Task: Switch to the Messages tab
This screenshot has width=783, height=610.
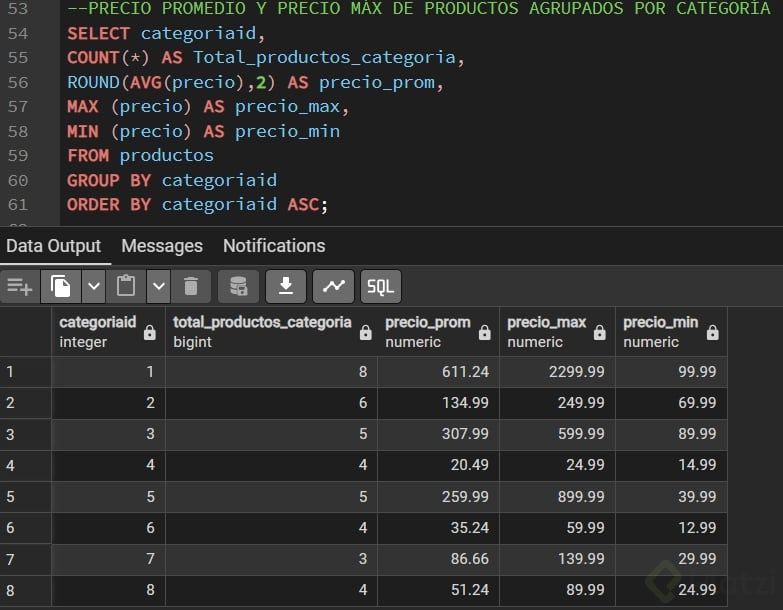Action: 162,246
